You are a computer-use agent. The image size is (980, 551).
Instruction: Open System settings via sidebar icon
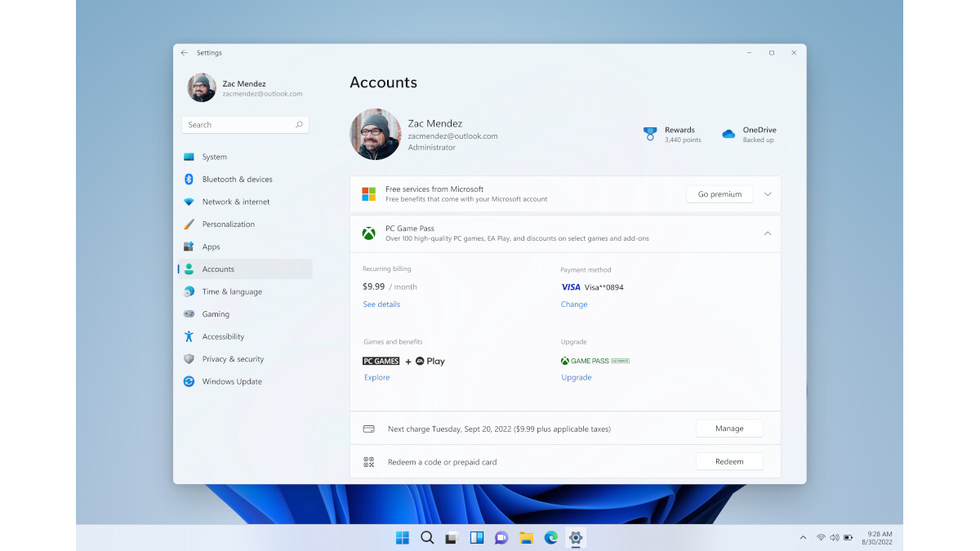pyautogui.click(x=190, y=157)
